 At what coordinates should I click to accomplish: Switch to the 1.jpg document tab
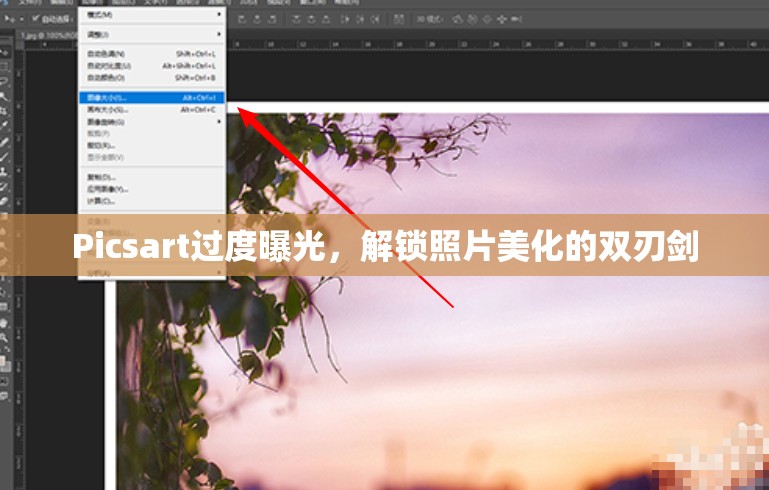click(x=49, y=35)
